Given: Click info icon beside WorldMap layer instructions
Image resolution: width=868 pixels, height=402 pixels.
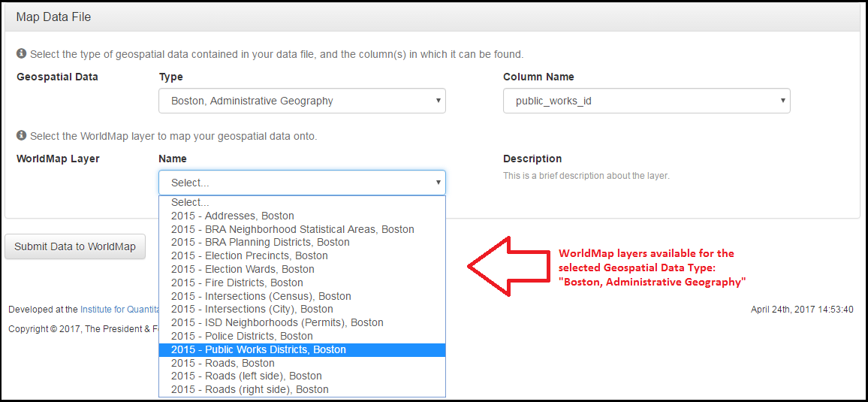Looking at the screenshot, I should pyautogui.click(x=22, y=136).
